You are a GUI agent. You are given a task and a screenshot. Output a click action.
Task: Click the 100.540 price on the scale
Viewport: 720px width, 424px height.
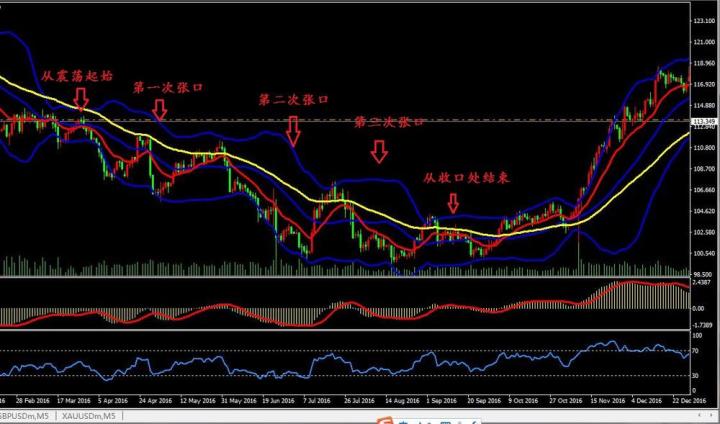(704, 254)
